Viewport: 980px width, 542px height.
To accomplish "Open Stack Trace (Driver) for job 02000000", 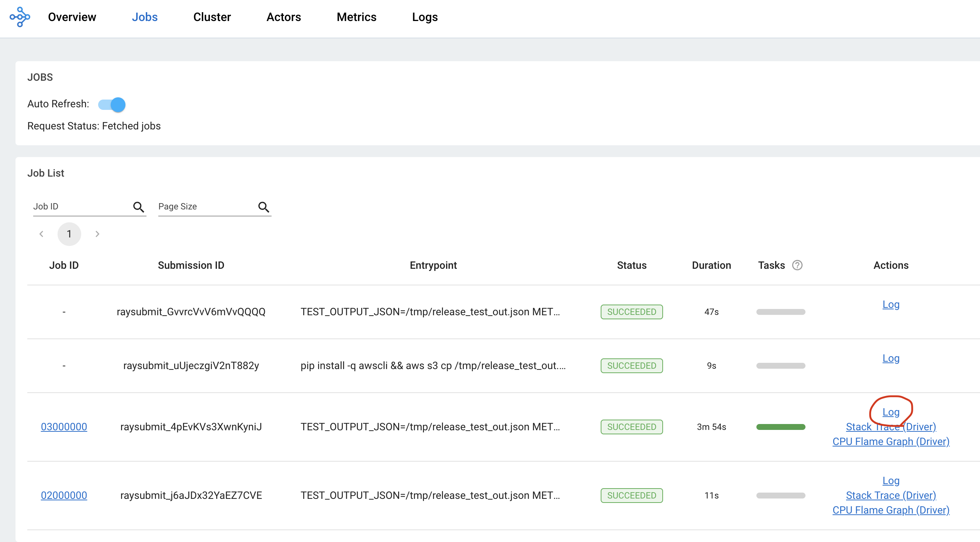I will 891,495.
